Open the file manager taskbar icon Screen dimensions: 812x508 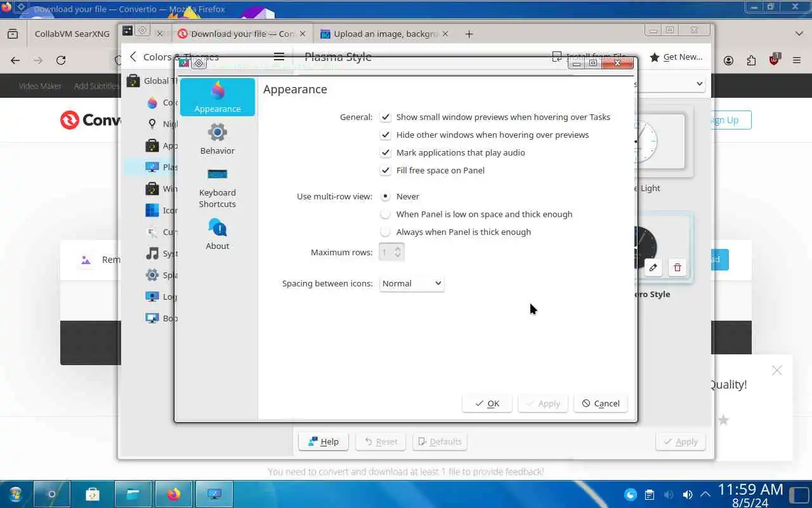(x=133, y=494)
